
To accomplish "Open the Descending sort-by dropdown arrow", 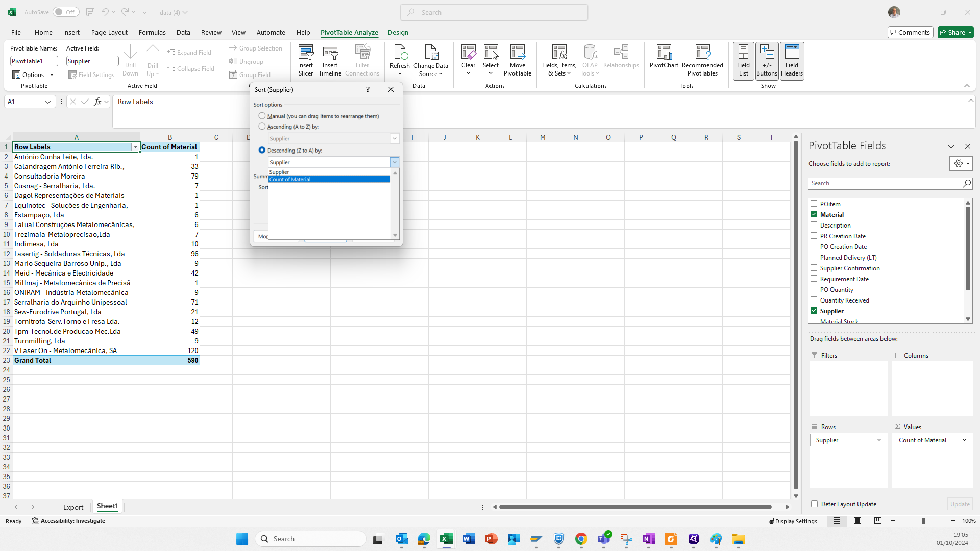I will tap(395, 162).
